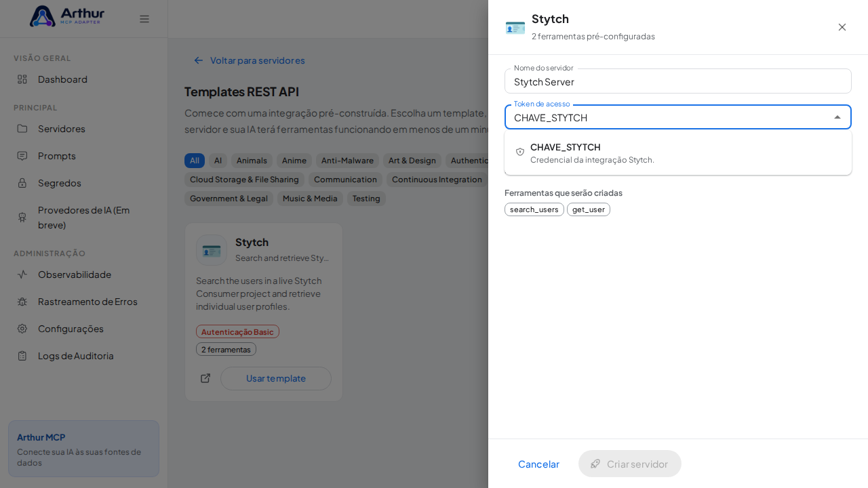The height and width of the screenshot is (488, 868).
Task: Select the CHAVE_STYTCH credential option
Action: click(x=678, y=152)
